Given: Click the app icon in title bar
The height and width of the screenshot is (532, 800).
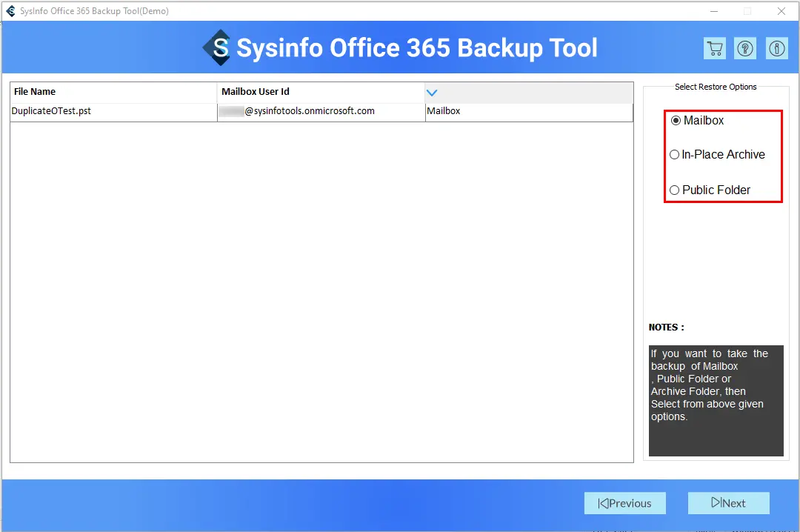Looking at the screenshot, I should tap(10, 10).
